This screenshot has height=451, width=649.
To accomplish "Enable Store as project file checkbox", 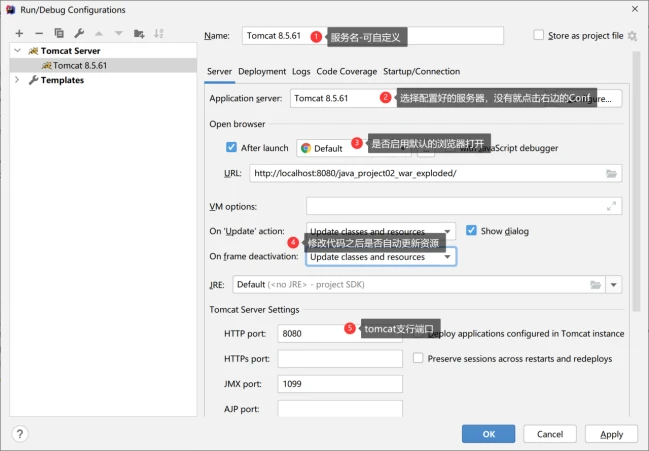I will point(538,35).
